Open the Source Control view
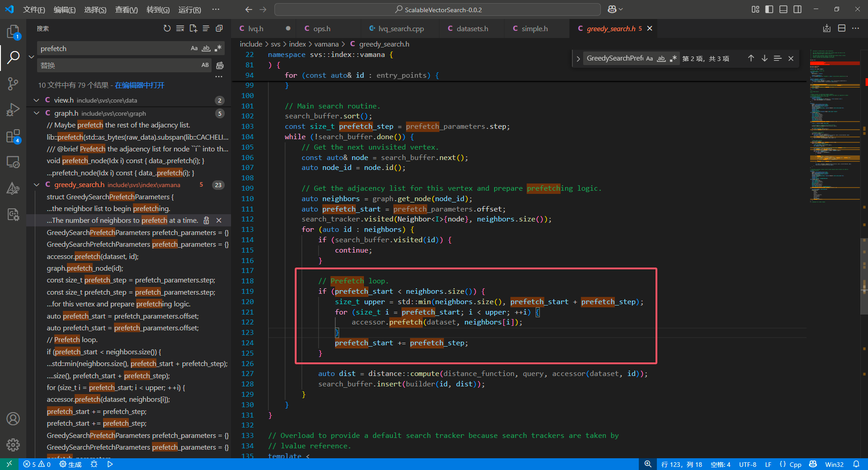Screen dimensions: 868x470 pos(13,84)
